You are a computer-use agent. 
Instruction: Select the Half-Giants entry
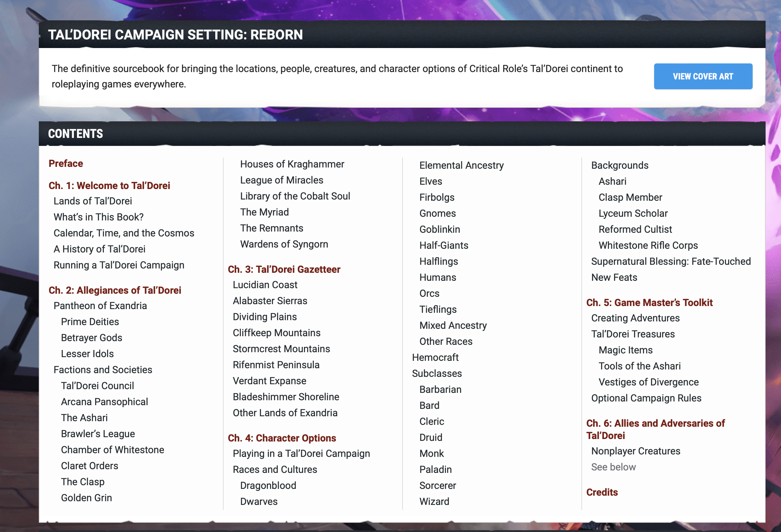click(443, 245)
